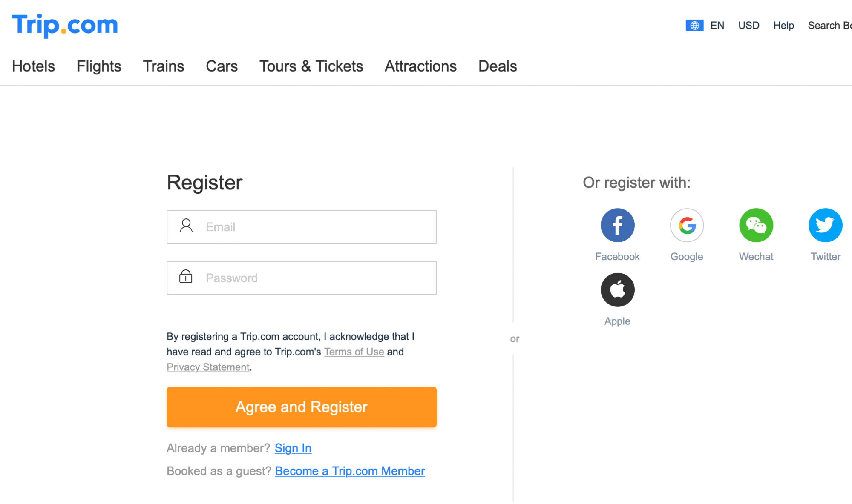
Task: Register using the Wechat icon
Action: (x=756, y=225)
